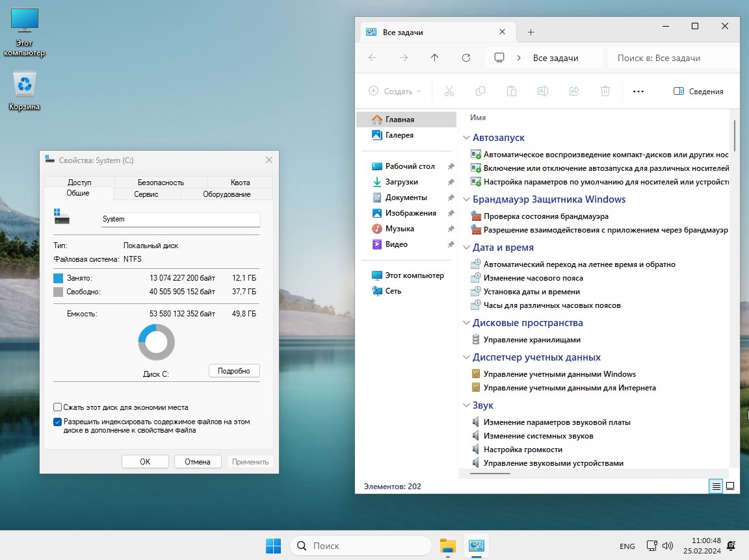Switch to large thumbnails view icon
This screenshot has width=749, height=560.
click(730, 486)
